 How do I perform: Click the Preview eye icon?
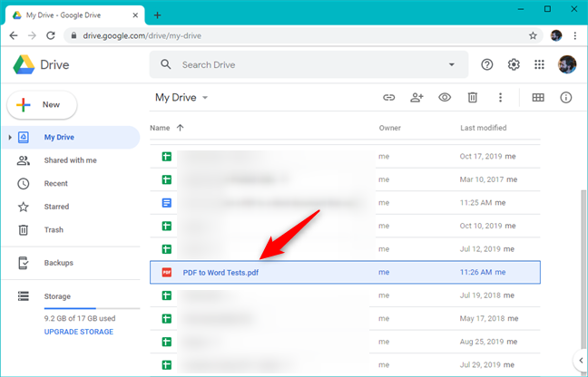point(445,98)
